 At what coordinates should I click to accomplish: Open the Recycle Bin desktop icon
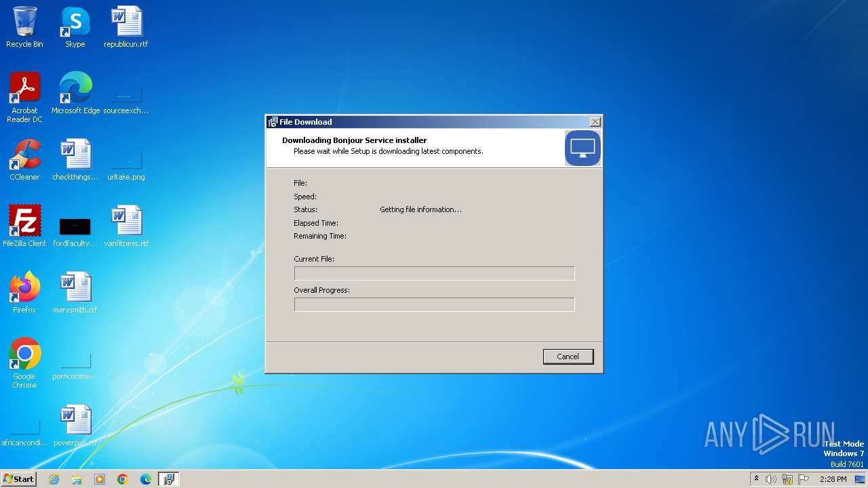pos(24,27)
